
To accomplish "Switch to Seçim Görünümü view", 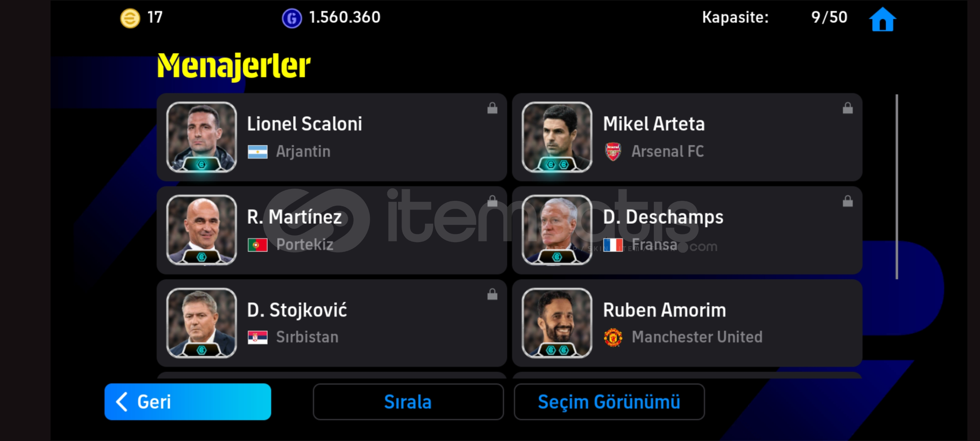I will coord(609,402).
